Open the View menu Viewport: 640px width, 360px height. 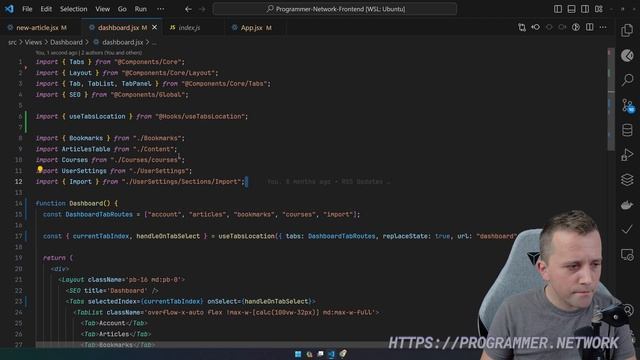tap(102, 9)
